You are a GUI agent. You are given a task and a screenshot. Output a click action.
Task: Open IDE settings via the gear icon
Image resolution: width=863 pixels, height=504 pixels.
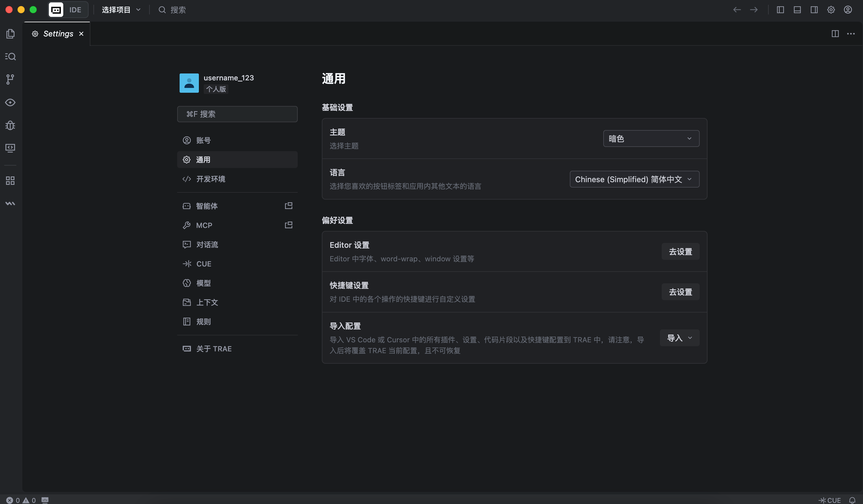point(831,10)
